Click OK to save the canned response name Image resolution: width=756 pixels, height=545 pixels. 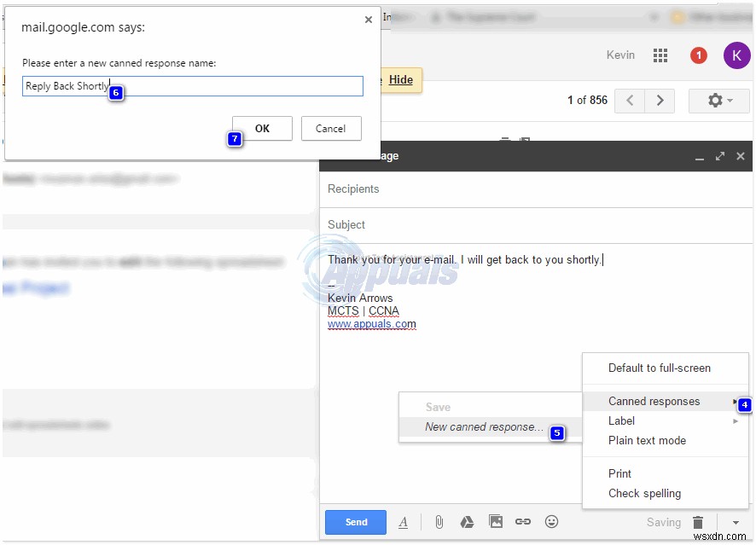[x=262, y=128]
